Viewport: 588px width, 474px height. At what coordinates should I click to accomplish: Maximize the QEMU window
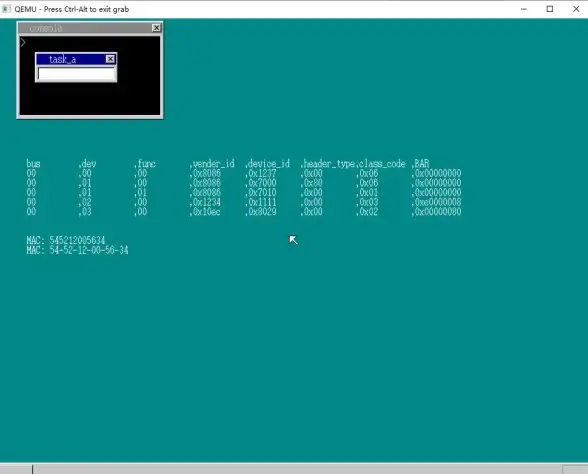click(550, 9)
